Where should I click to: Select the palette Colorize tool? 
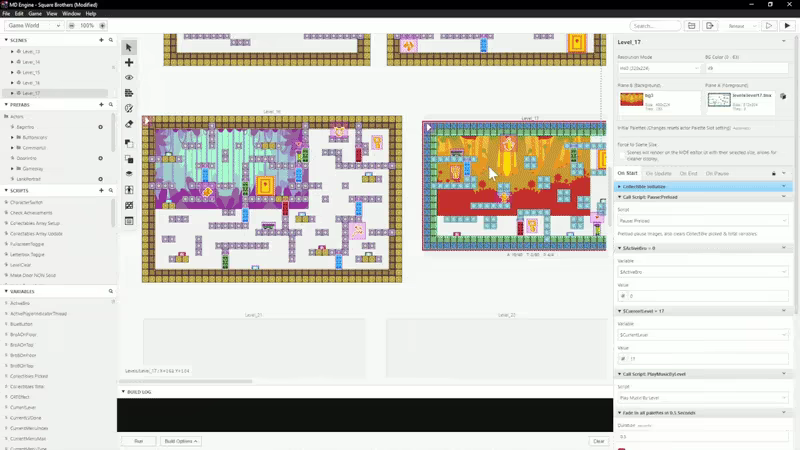pos(129,109)
